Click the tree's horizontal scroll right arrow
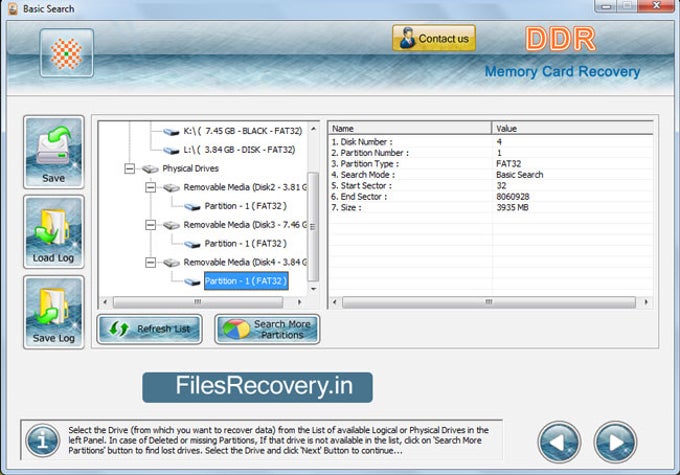The height and width of the screenshot is (475, 680). (x=299, y=301)
